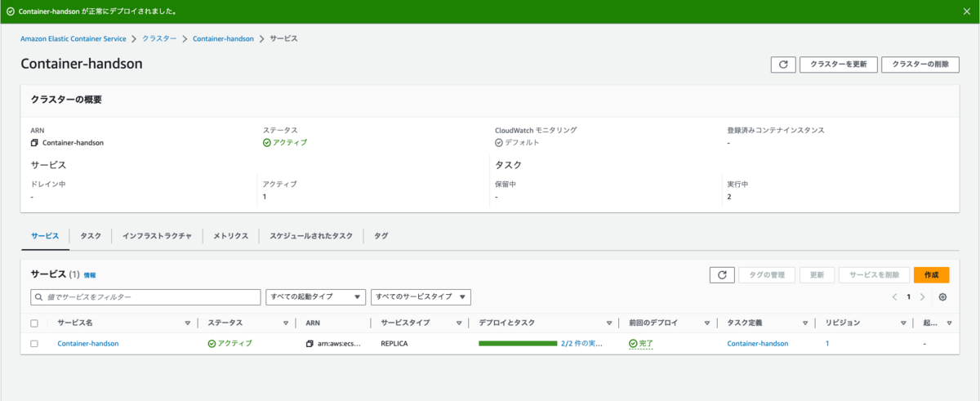Copy service ARN icon in table row
Viewport: 980px width, 401px height.
[310, 344]
